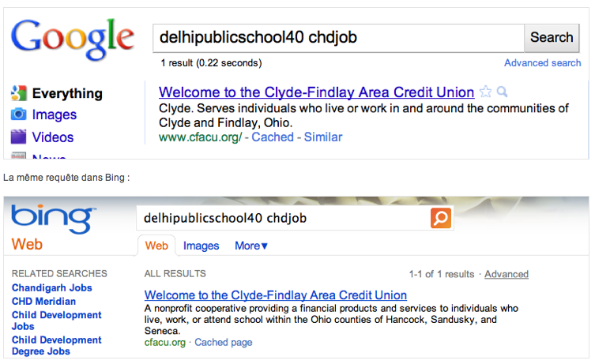Select the Bing Web tab

point(156,246)
